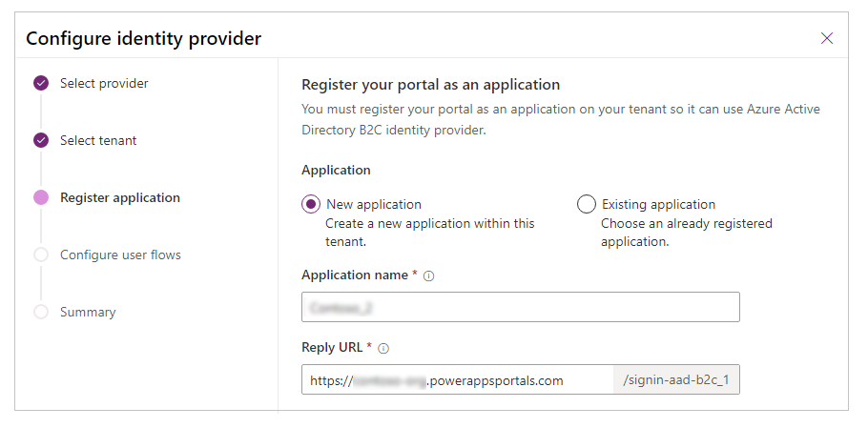Select the Existing application radio button
This screenshot has height=428, width=868.
587,204
